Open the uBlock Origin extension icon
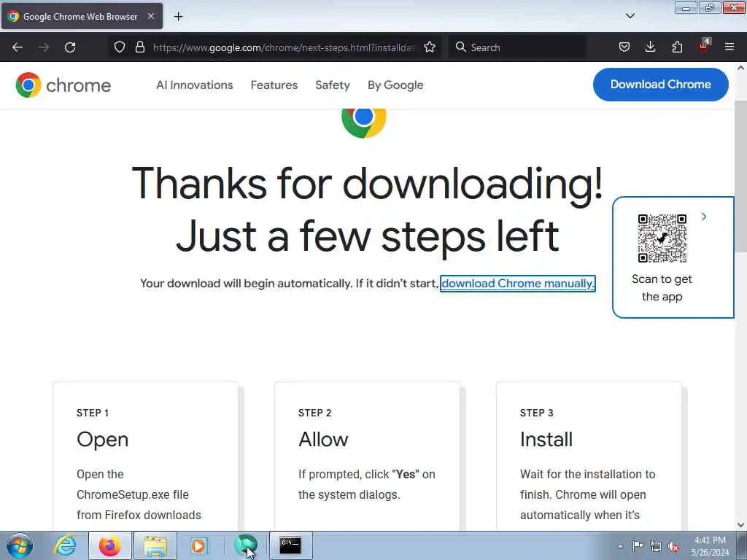The width and height of the screenshot is (747, 560). coord(704,46)
